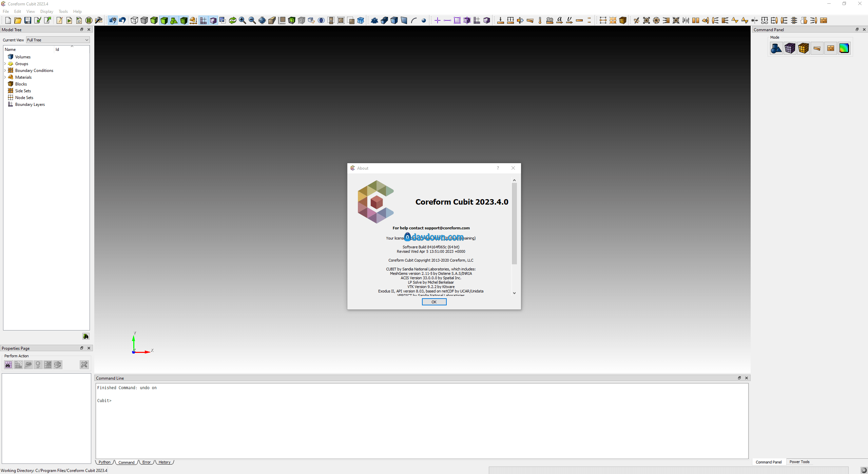
Task: Switch to wireframe cube display mode
Action: click(x=134, y=20)
